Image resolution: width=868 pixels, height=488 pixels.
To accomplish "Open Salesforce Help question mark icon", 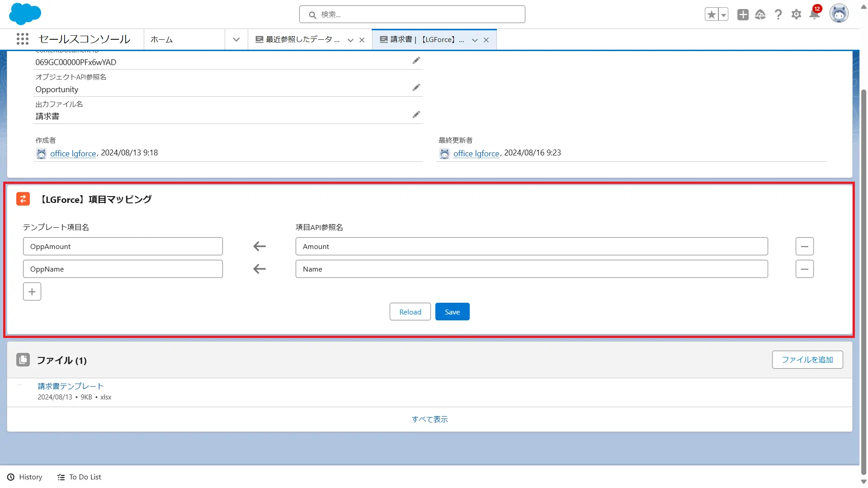I will tap(778, 14).
